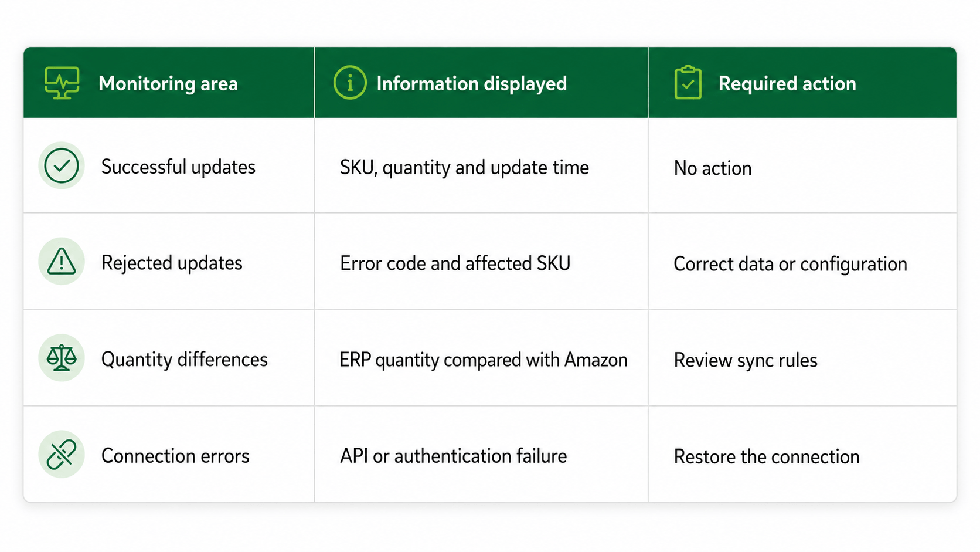Click the Rejected updates row label
This screenshot has width=980, height=552.
coord(172,263)
